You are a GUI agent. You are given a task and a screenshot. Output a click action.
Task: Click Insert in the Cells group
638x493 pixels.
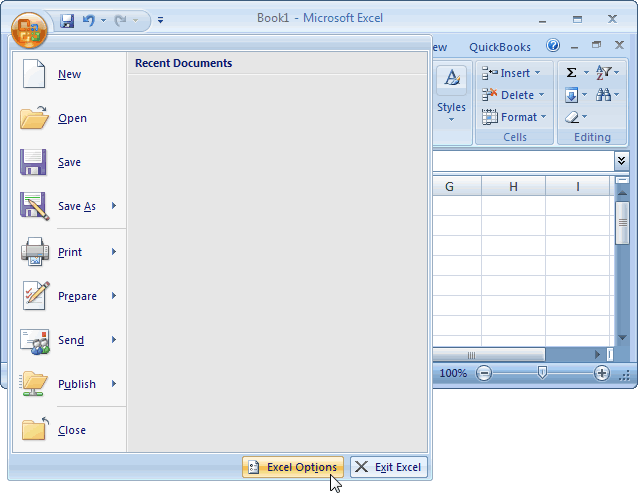tap(507, 73)
